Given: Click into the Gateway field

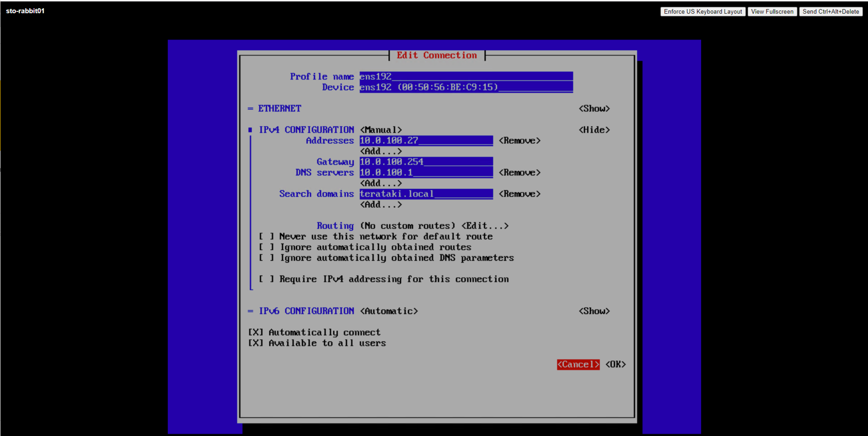Looking at the screenshot, I should coord(426,162).
